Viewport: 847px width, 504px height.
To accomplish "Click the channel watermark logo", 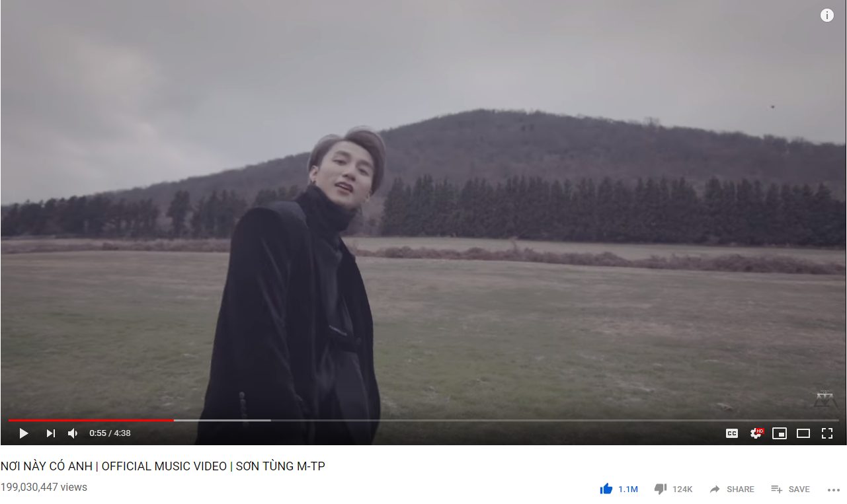I will coord(823,399).
